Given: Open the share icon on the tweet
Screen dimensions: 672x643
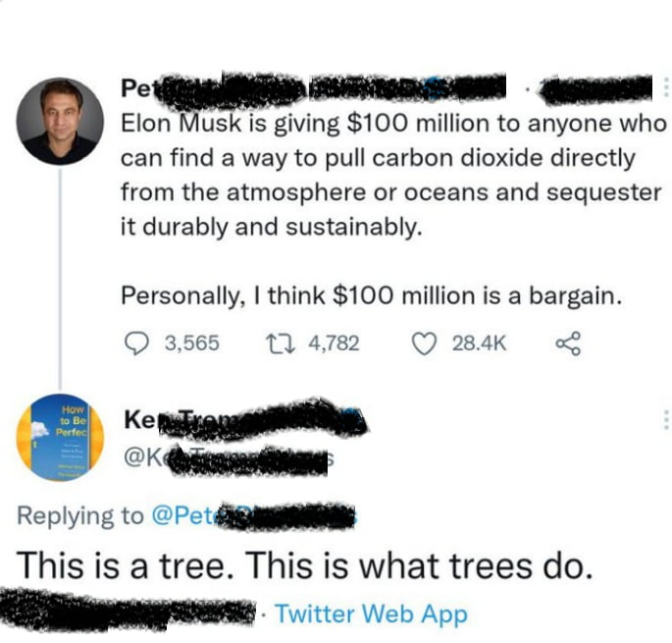Looking at the screenshot, I should [568, 343].
